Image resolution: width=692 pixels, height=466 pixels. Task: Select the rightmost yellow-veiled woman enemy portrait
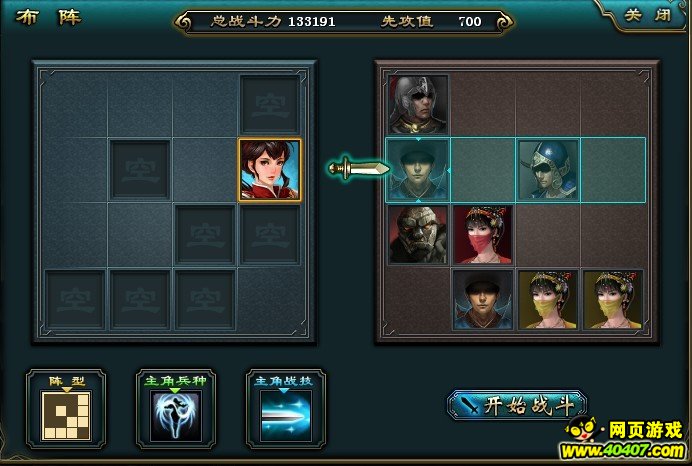tap(613, 300)
